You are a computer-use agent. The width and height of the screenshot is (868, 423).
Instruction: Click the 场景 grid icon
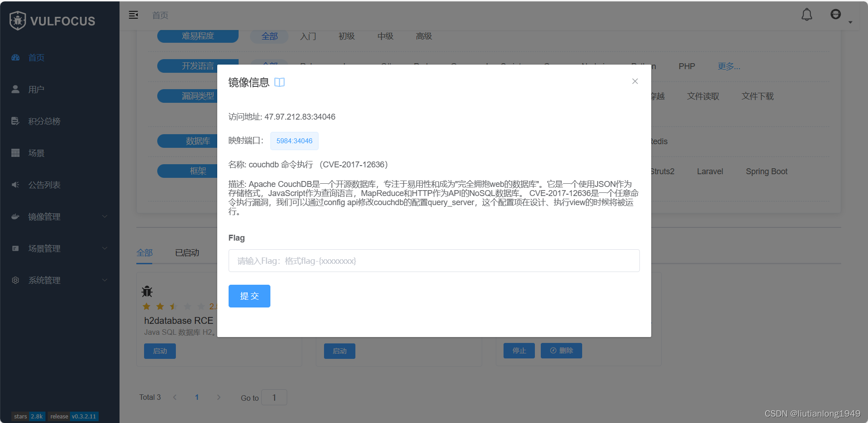tap(15, 153)
